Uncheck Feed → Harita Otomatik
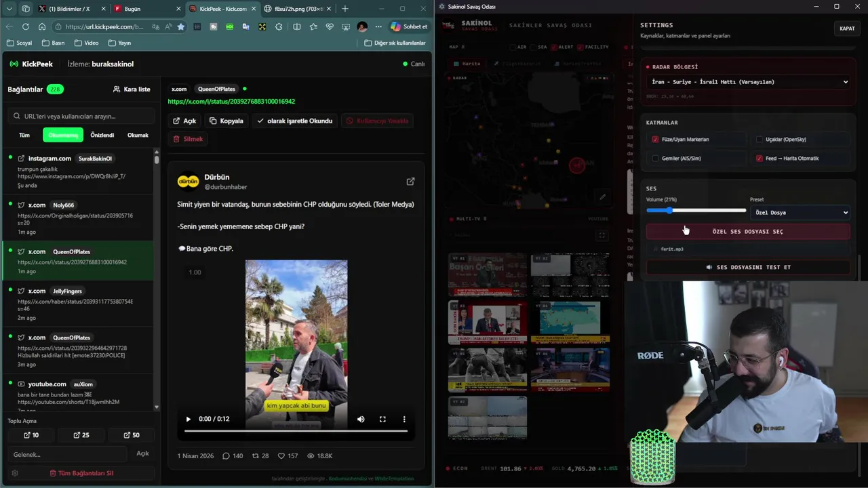This screenshot has height=488, width=868. (759, 158)
